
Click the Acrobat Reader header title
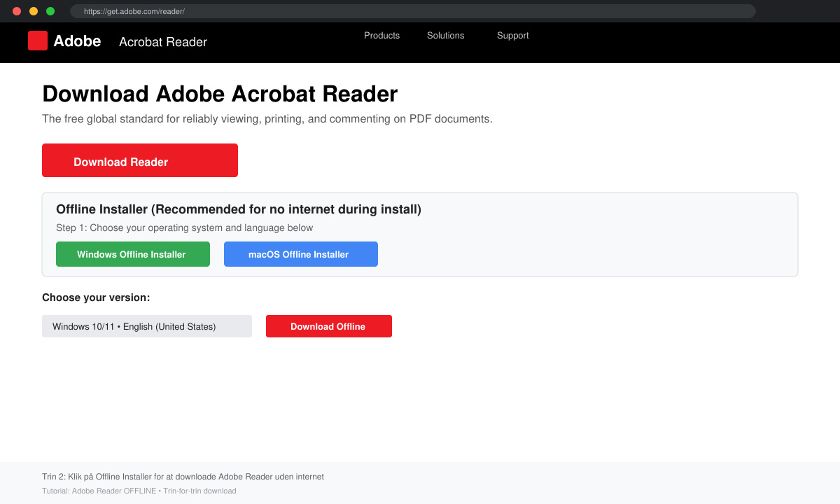point(163,42)
